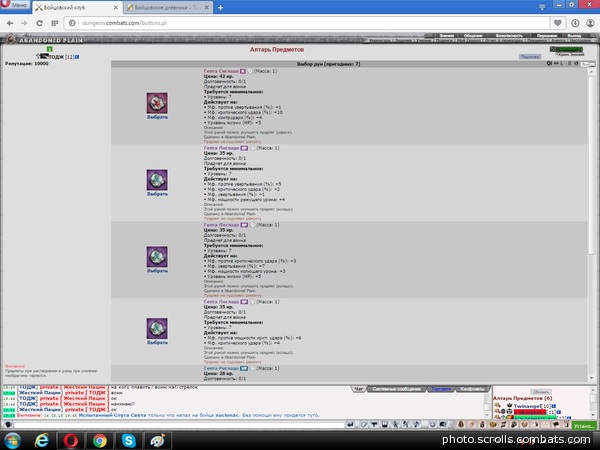Click the site info globe icon in address bar
Screen dimensions: 600x450
pyautogui.click(x=72, y=23)
